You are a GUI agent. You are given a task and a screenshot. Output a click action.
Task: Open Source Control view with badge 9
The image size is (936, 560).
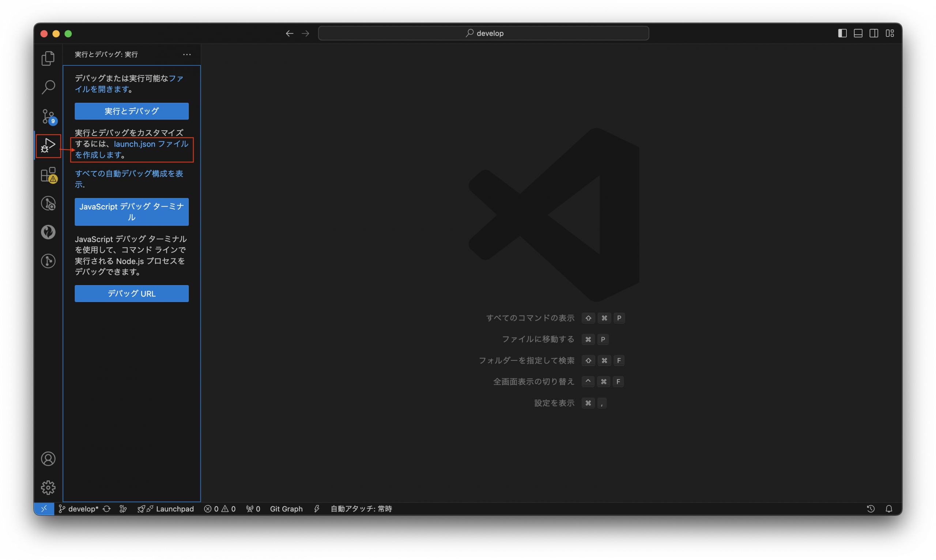48,116
